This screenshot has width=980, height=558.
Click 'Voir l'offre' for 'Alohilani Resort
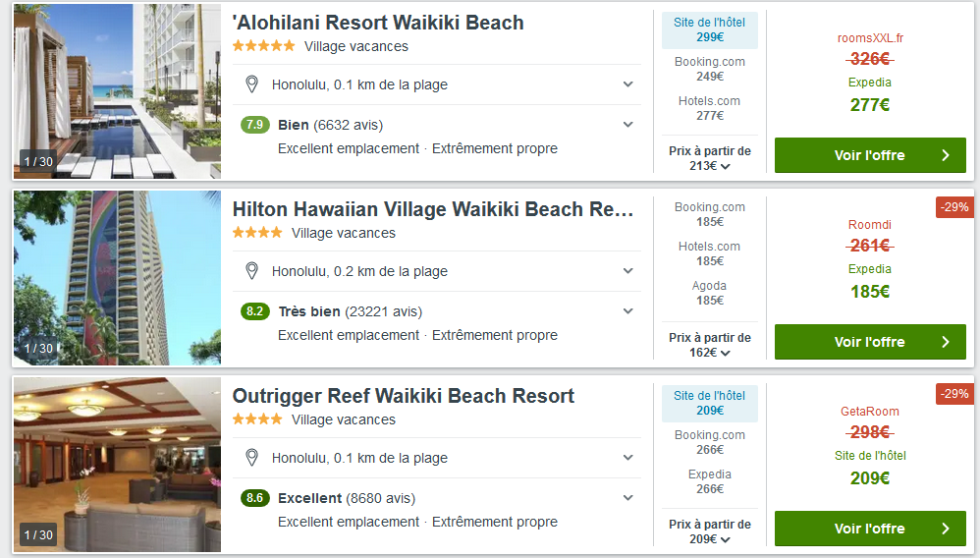point(870,155)
